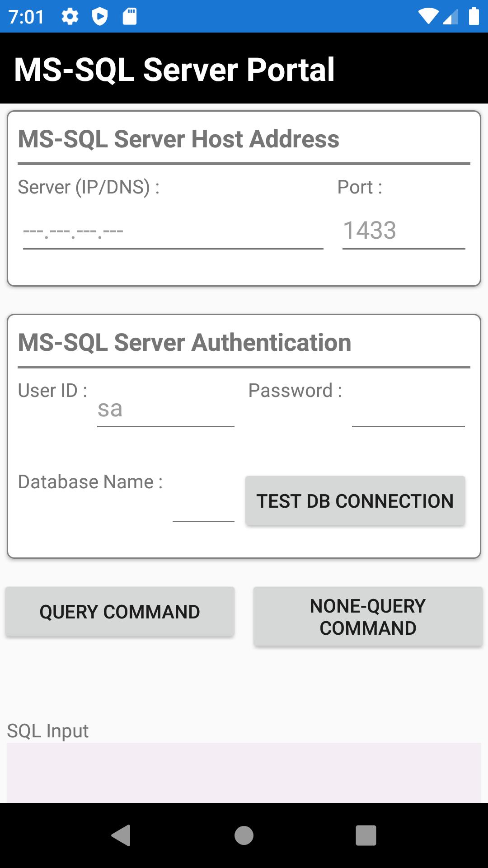Tap the SQL Input label
Viewport: 488px width, 868px height.
[48, 731]
